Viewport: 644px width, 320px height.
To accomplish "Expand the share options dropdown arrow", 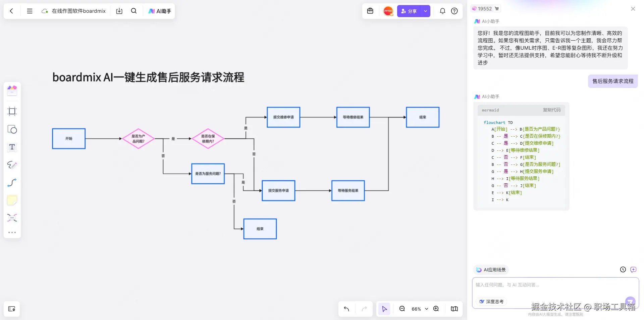I will pyautogui.click(x=425, y=11).
